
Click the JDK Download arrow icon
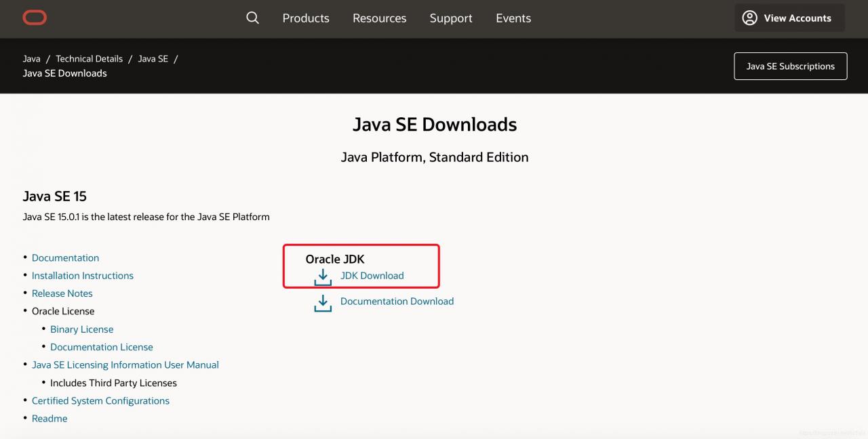pos(323,276)
